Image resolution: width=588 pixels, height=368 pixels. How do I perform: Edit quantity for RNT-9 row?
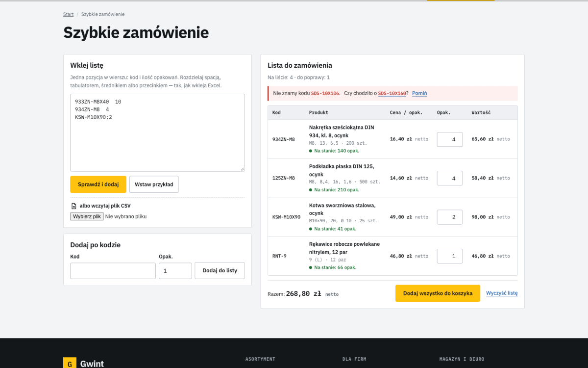[450, 256]
